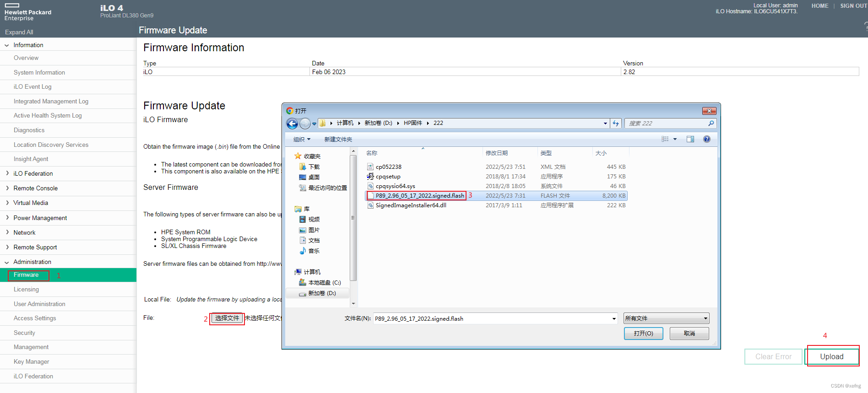
Task: Click the iLO help question mark icon
Action: (x=865, y=27)
